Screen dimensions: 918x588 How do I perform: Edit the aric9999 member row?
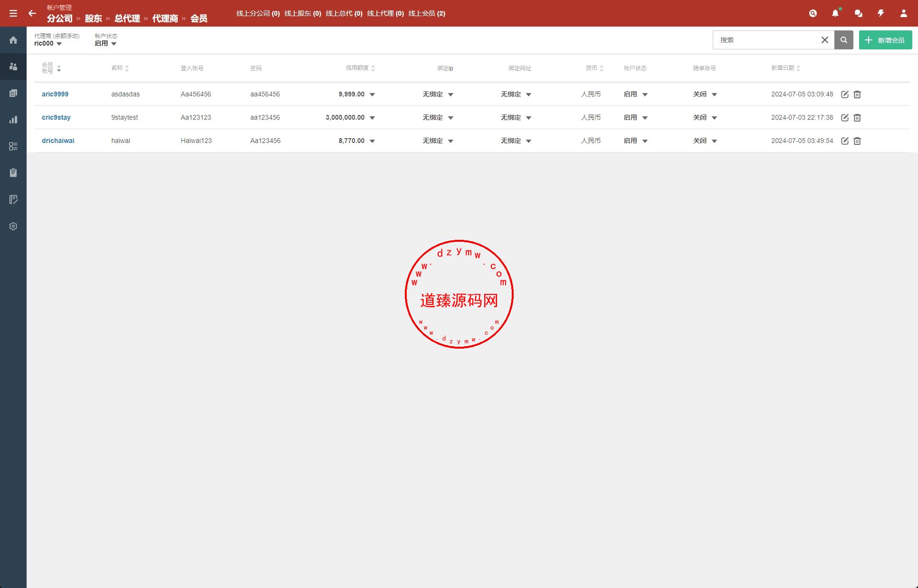coord(845,94)
